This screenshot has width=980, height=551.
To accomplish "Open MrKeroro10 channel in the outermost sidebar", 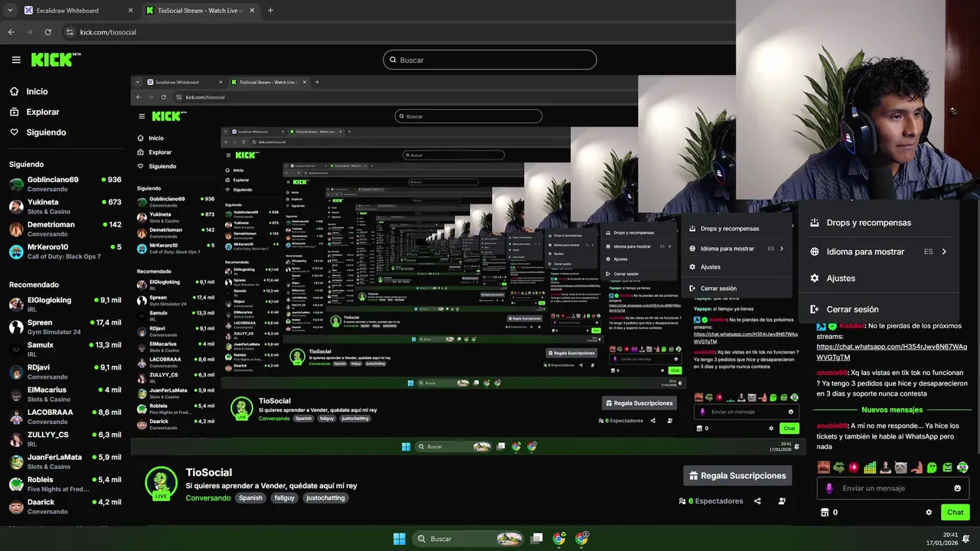I will tap(65, 251).
